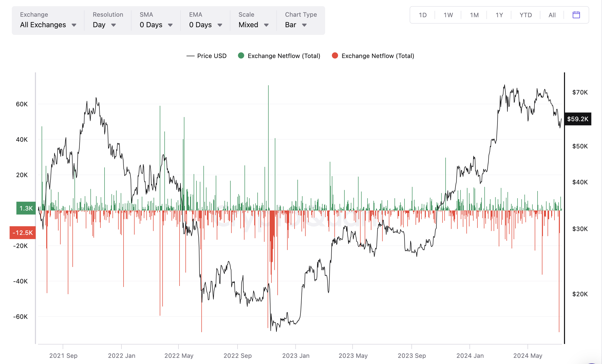
Task: Toggle the green Exchange Netflow legend series
Action: point(279,56)
